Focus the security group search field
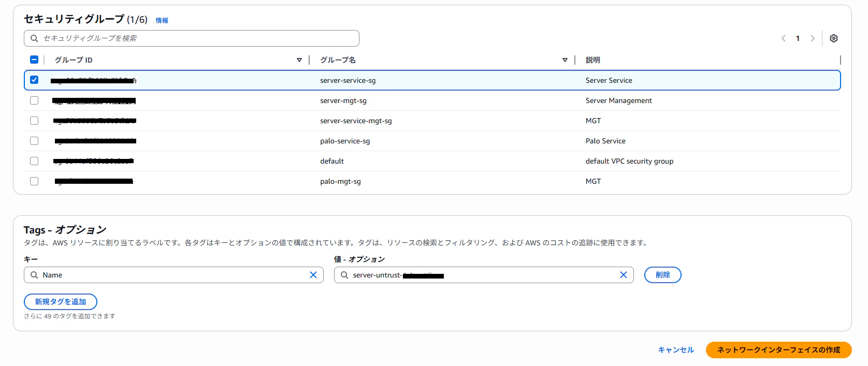868x366 pixels. pyautogui.click(x=192, y=38)
